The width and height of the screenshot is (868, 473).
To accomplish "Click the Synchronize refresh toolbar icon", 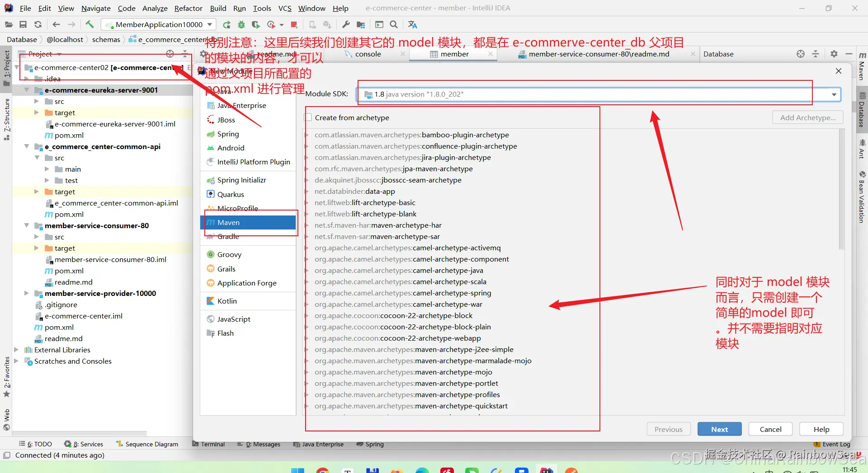I will pos(38,24).
